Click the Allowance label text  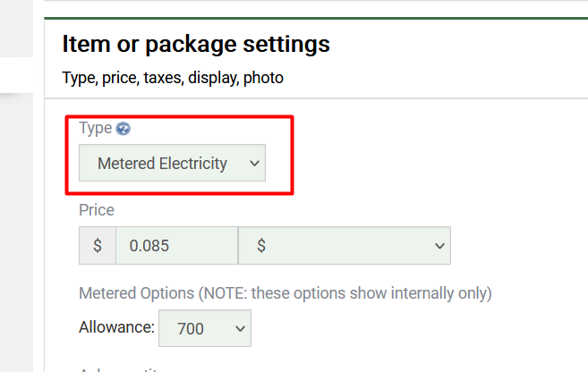[117, 328]
